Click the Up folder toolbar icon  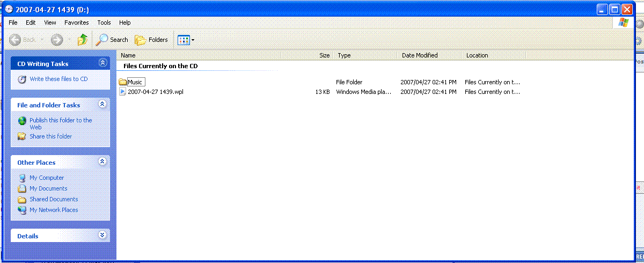point(82,40)
